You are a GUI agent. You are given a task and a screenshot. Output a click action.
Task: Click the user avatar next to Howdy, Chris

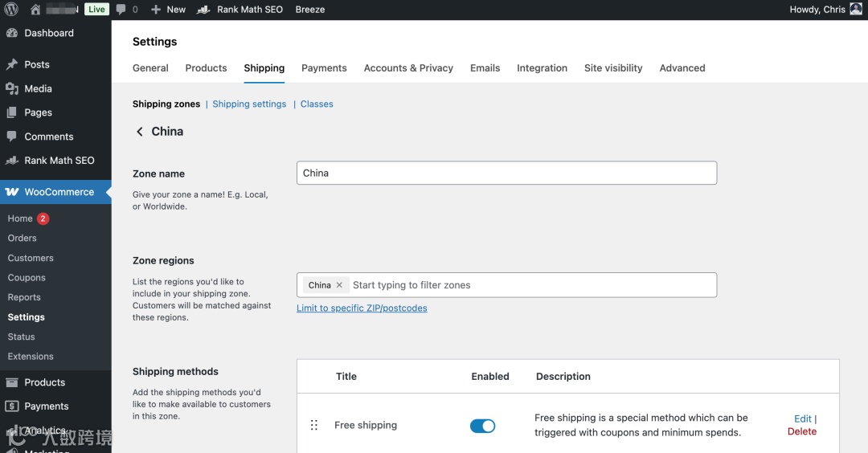point(856,10)
